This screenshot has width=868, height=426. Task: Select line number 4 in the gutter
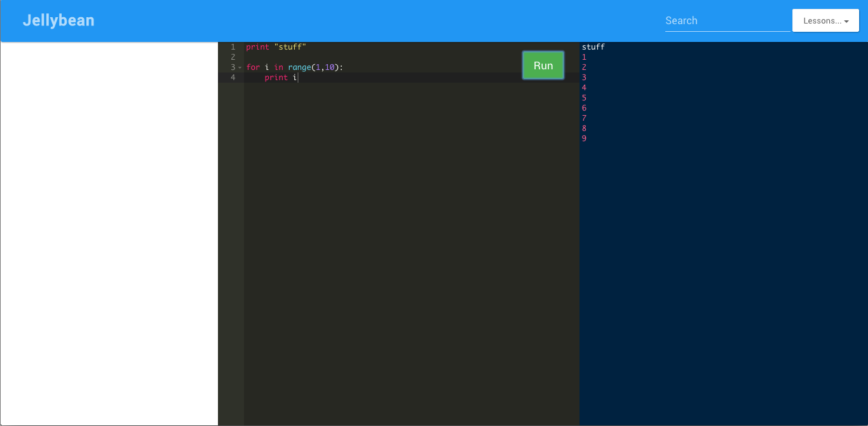[x=233, y=78]
